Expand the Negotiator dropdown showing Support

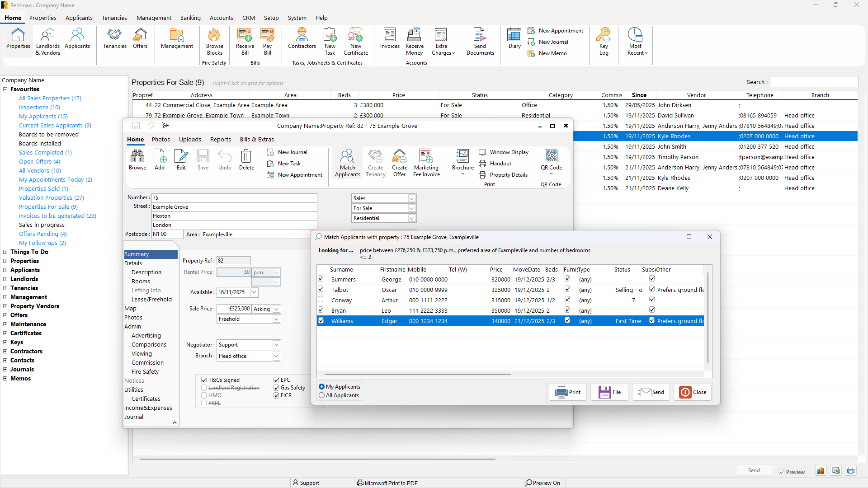(275, 344)
